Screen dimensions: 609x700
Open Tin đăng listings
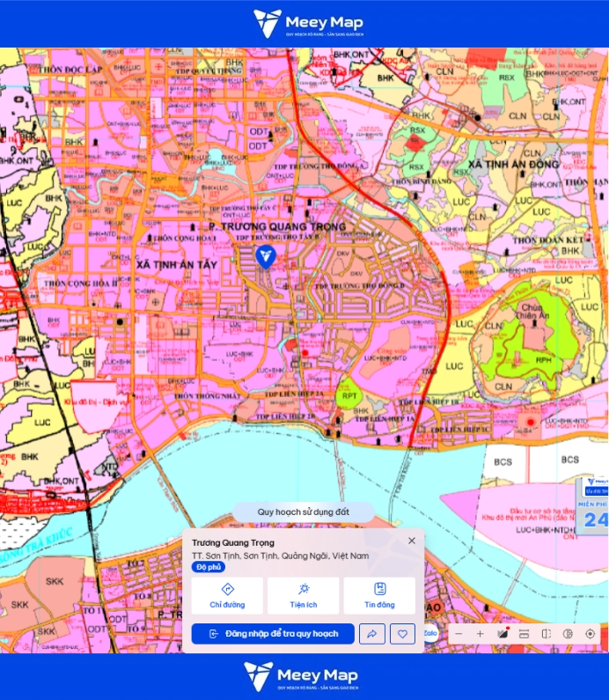coord(379,595)
